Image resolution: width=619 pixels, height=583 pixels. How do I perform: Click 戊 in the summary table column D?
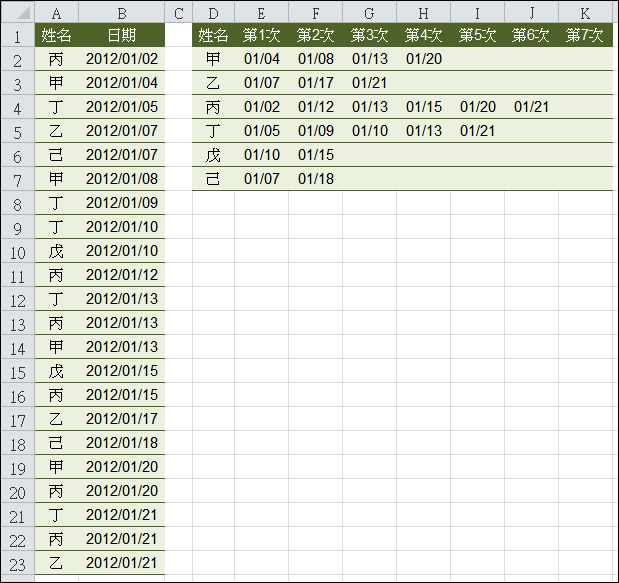213,155
